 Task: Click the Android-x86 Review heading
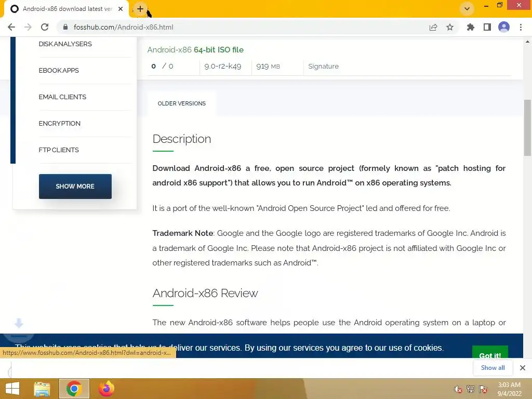click(205, 293)
